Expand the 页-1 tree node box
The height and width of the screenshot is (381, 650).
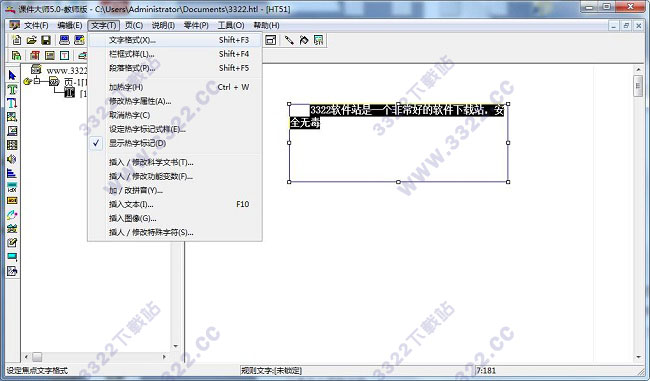coord(37,81)
